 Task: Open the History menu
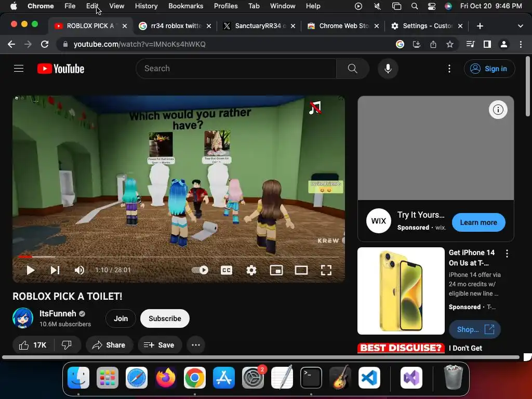point(146,6)
